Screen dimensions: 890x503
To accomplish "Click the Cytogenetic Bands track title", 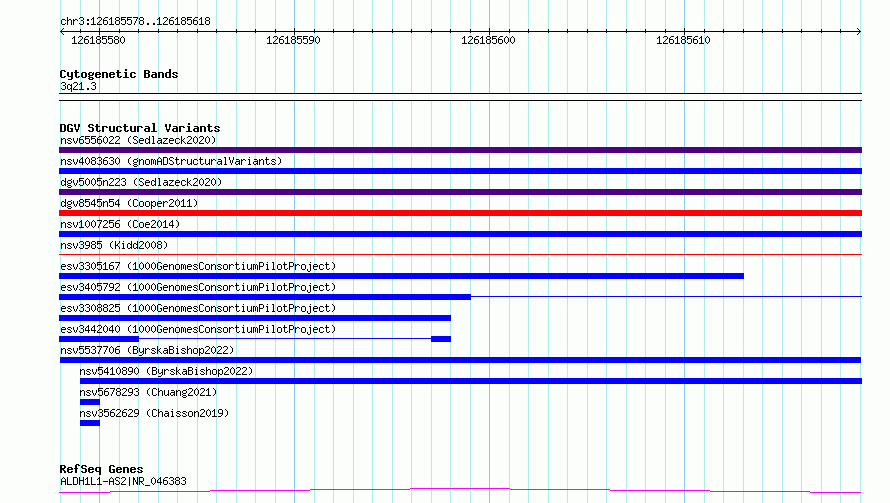I will click(119, 74).
